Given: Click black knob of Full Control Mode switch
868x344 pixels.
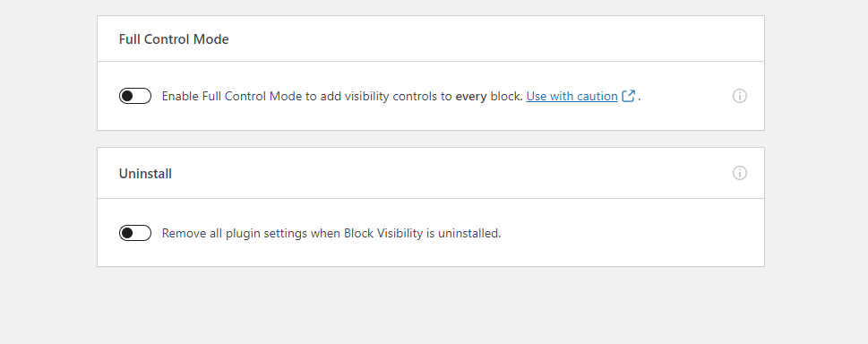Looking at the screenshot, I should 127,96.
